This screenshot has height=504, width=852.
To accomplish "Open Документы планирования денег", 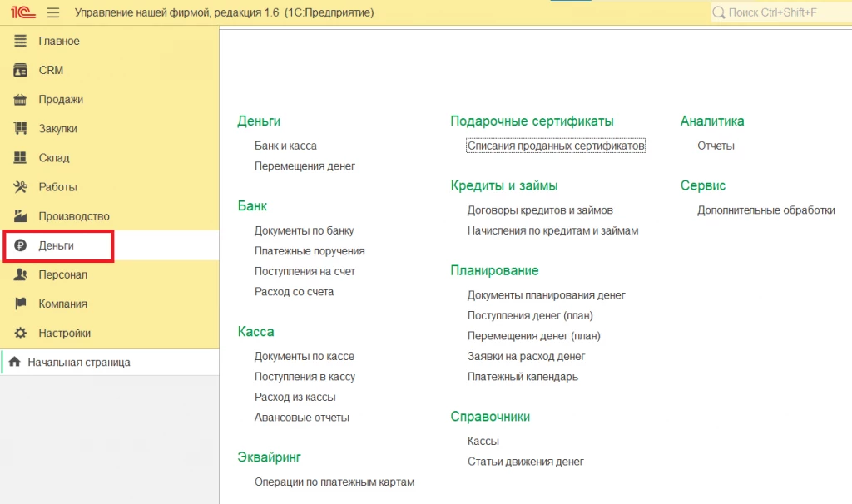I will pos(546,295).
